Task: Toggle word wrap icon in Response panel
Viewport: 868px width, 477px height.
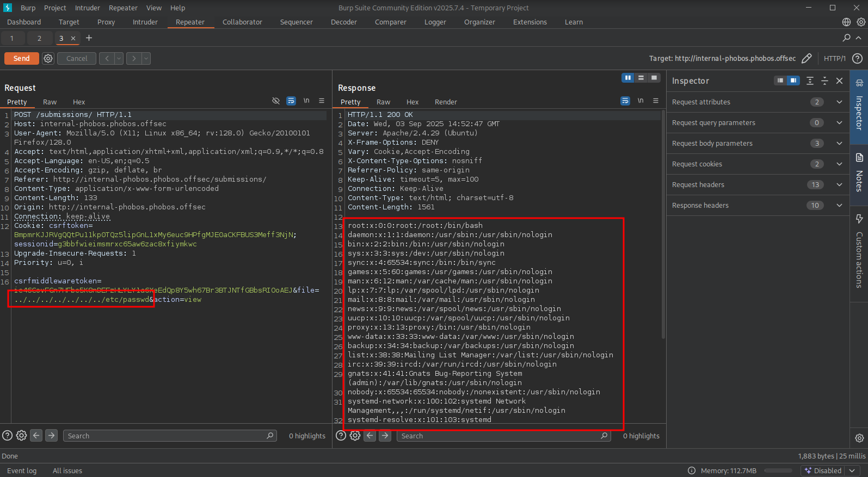Action: pos(625,101)
